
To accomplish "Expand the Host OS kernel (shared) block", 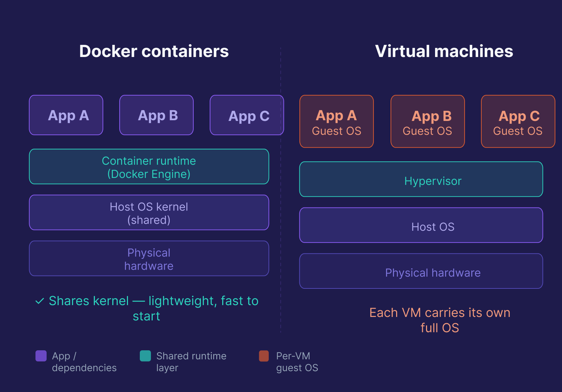I will coord(149,213).
